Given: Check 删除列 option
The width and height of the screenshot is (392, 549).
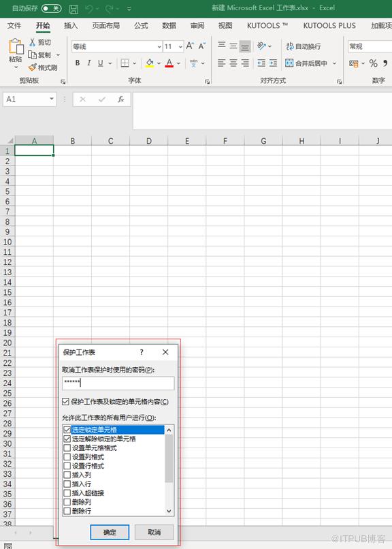Looking at the screenshot, I should click(x=67, y=502).
